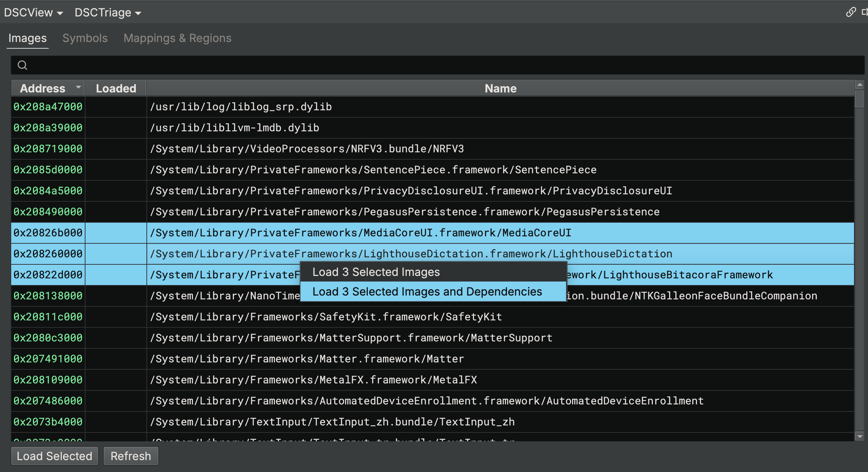Click address 0x20826b000
Screen dimensions: 868x472
[x=48, y=233]
